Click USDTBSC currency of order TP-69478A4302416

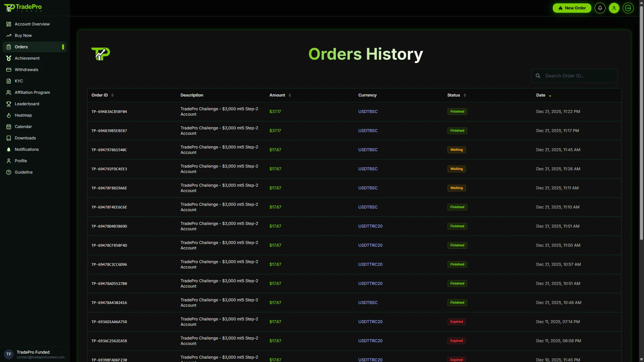368,303
